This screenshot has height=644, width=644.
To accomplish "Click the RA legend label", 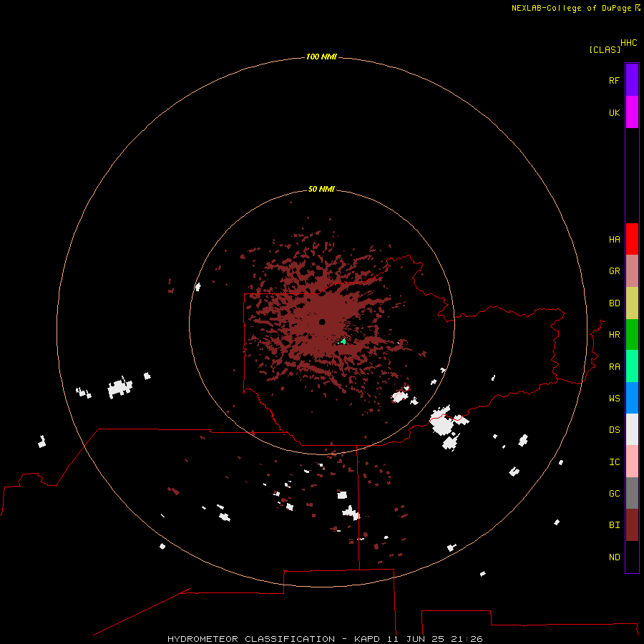I will [615, 367].
